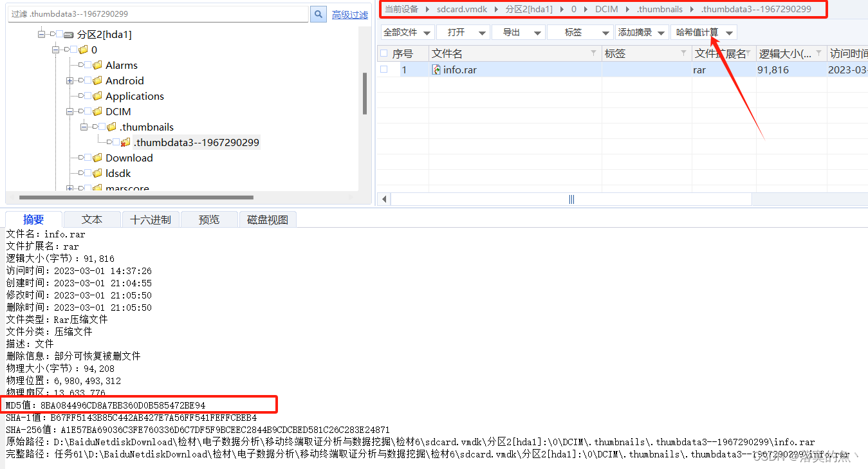Viewport: 868px width, 469px height.
Task: Click the Alarms folder icon
Action: click(x=98, y=65)
